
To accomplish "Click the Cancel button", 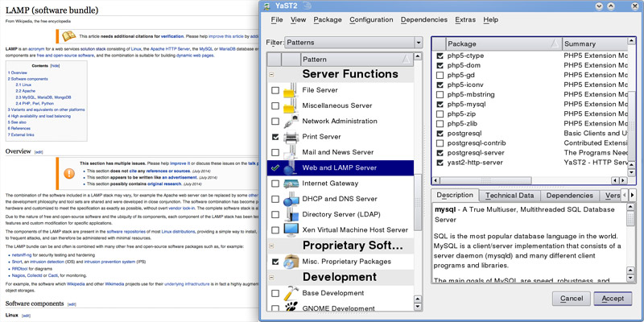I will tap(572, 299).
